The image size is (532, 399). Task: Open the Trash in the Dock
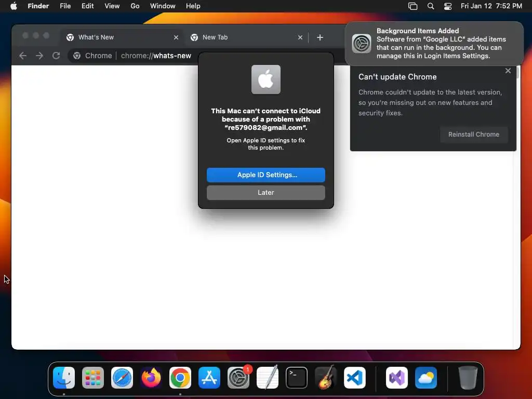(468, 378)
